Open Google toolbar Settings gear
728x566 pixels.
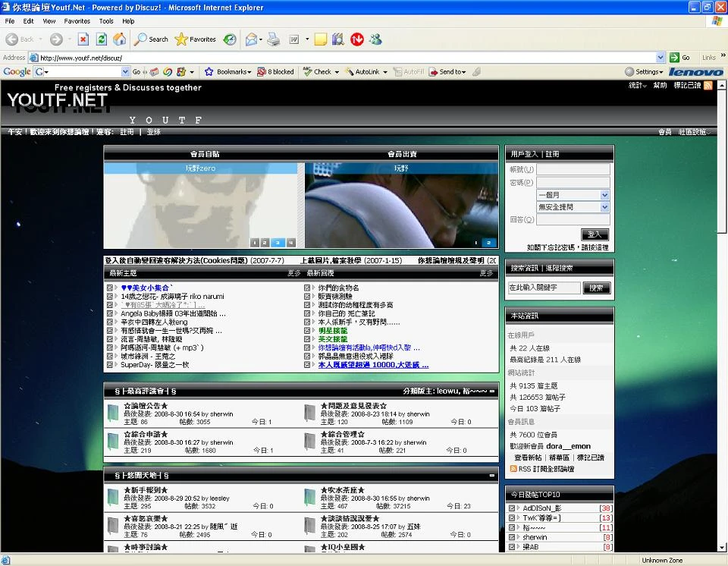pyautogui.click(x=644, y=71)
